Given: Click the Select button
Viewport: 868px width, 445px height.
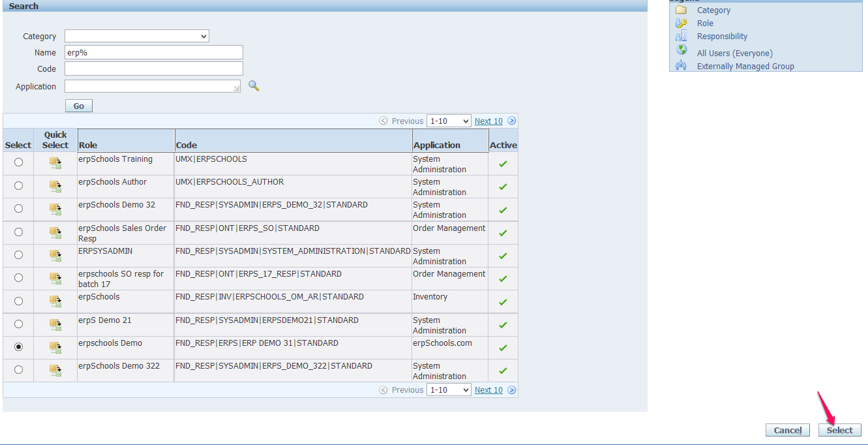Looking at the screenshot, I should [840, 430].
